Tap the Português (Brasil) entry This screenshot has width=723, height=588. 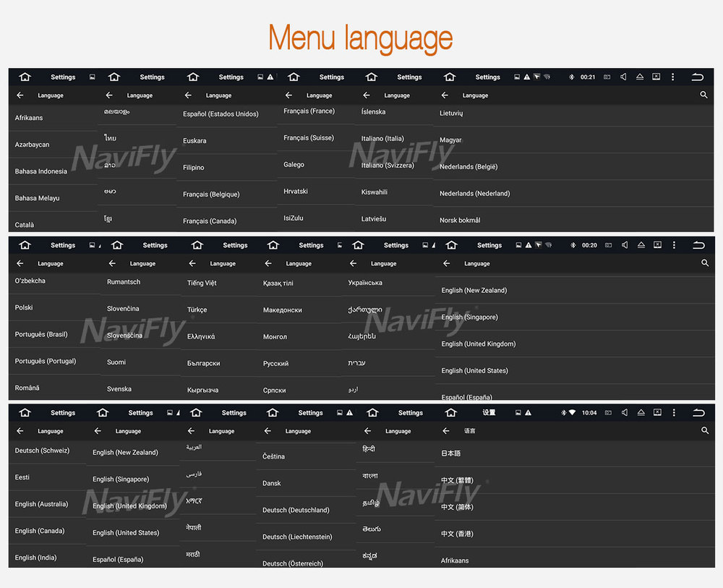pos(41,335)
